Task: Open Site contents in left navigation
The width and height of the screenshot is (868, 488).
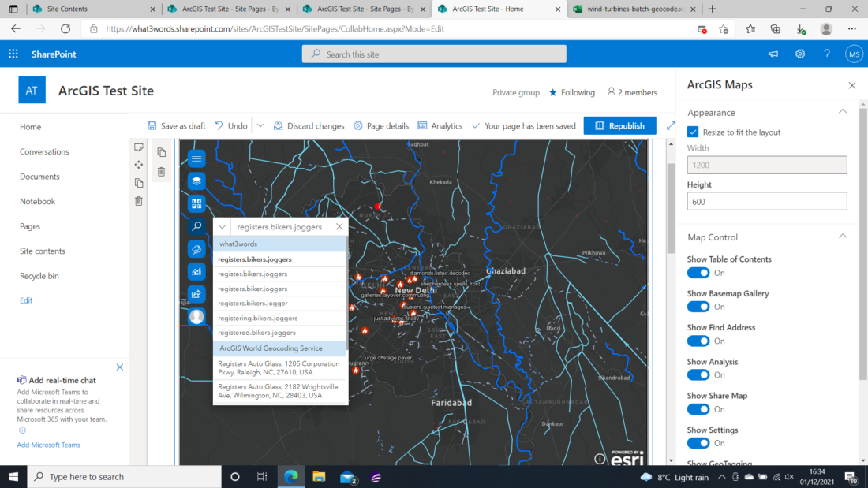Action: [x=42, y=251]
